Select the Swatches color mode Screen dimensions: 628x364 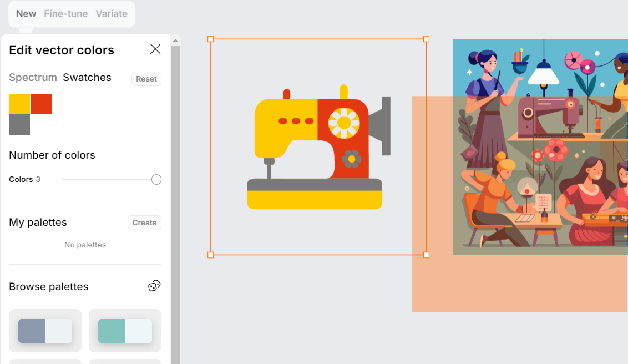(x=87, y=77)
